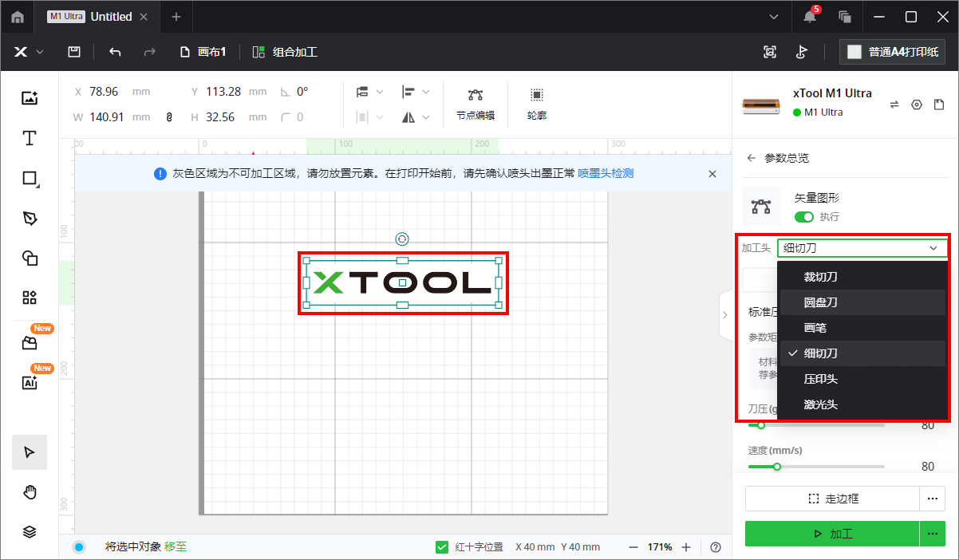
Task: Click the rotate handle above the logo
Action: [402, 239]
